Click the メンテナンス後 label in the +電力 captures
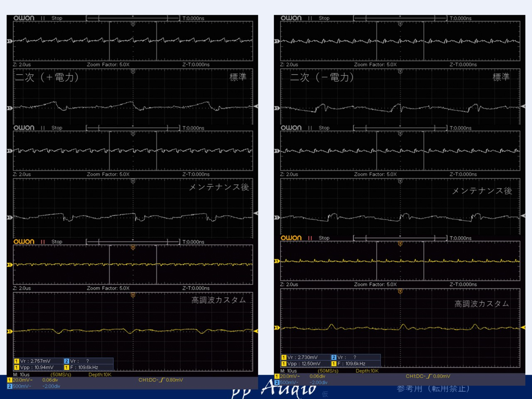This screenshot has height=399, width=532. (219, 187)
